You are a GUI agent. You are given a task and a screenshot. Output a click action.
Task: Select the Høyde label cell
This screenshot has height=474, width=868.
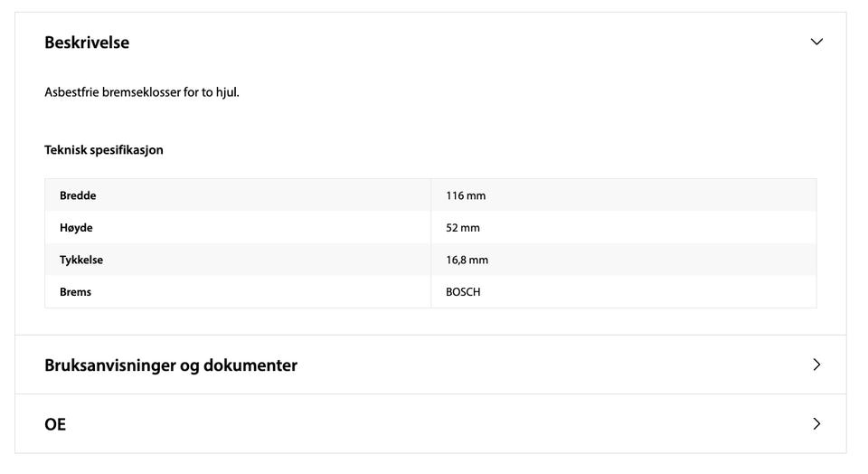pos(76,228)
